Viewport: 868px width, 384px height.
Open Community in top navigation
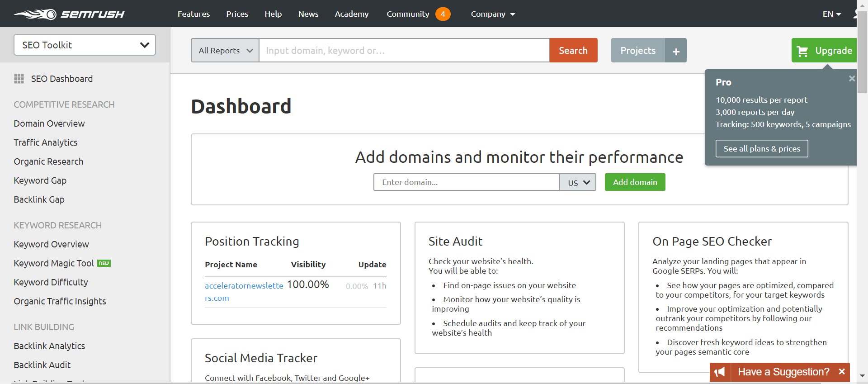point(408,14)
